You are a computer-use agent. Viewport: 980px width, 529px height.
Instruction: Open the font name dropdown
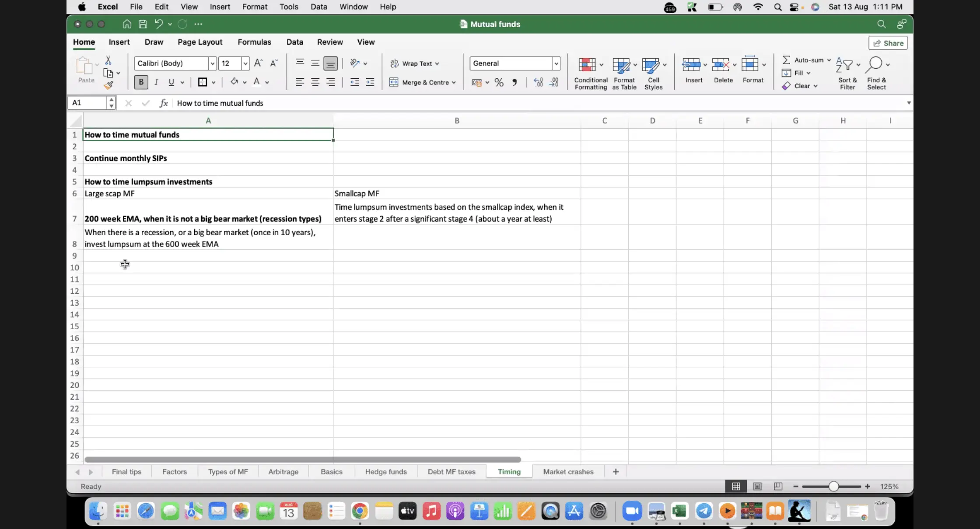coord(212,63)
